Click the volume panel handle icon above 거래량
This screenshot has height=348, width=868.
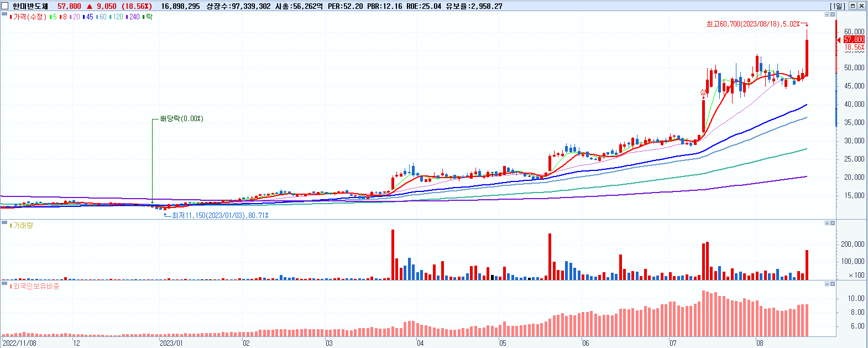click(x=4, y=222)
